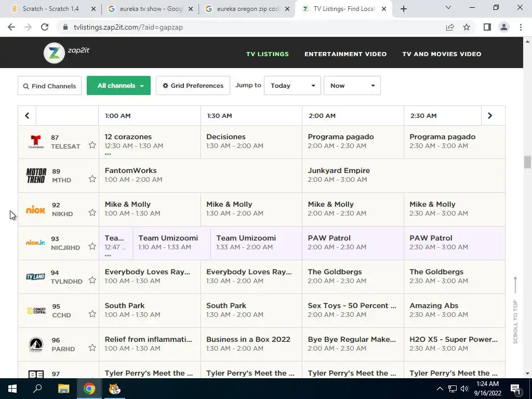Bookmark this page with the star icon
This screenshot has width=532, height=399.
click(x=467, y=27)
